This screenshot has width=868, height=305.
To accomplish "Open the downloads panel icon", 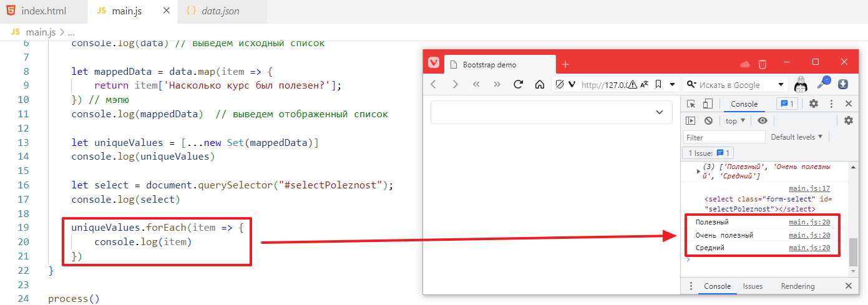I will [843, 84].
